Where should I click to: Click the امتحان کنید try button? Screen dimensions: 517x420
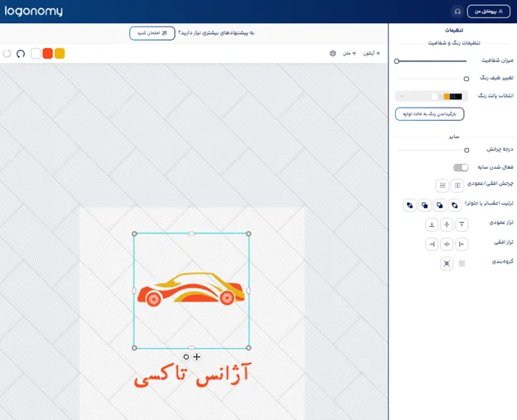point(152,33)
